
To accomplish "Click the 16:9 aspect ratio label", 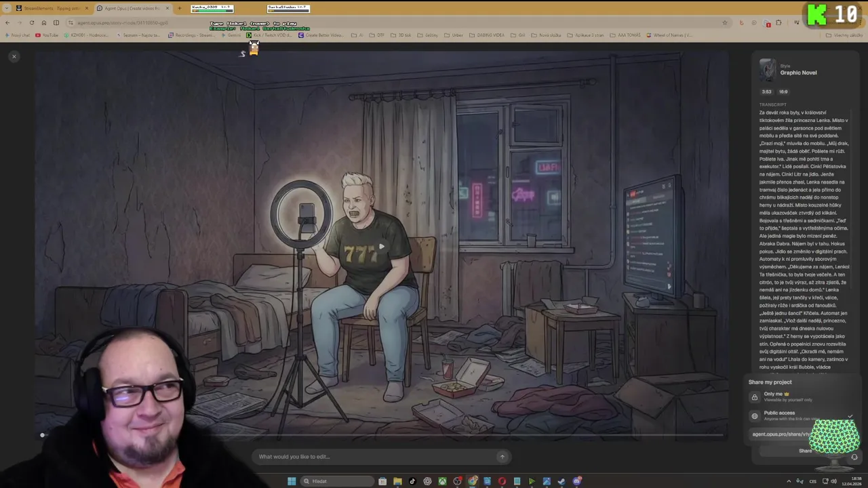I will 783,91.
